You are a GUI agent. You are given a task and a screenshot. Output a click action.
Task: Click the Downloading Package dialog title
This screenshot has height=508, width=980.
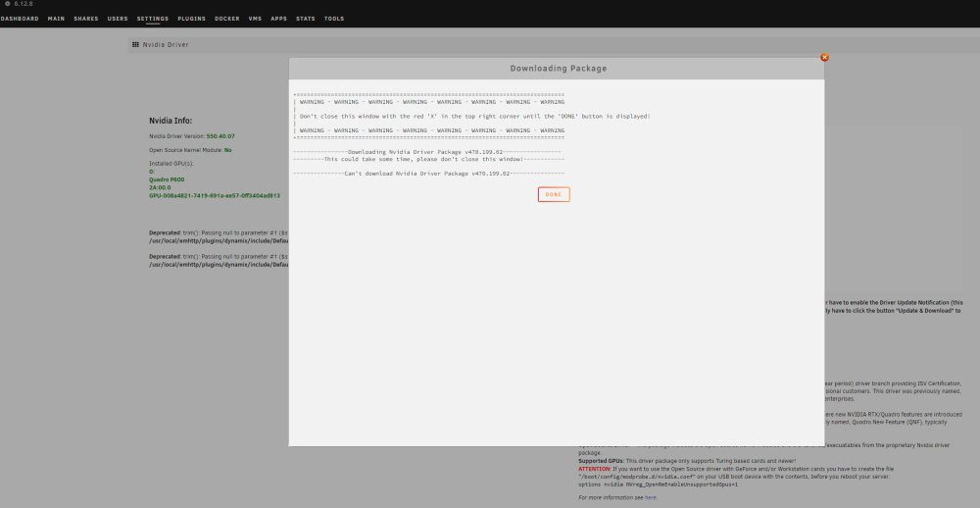(559, 69)
